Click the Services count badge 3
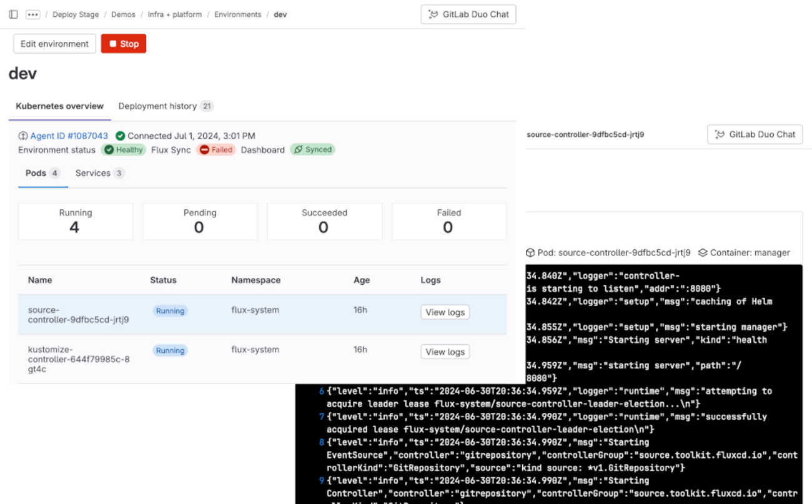This screenshot has width=812, height=504. click(x=119, y=173)
